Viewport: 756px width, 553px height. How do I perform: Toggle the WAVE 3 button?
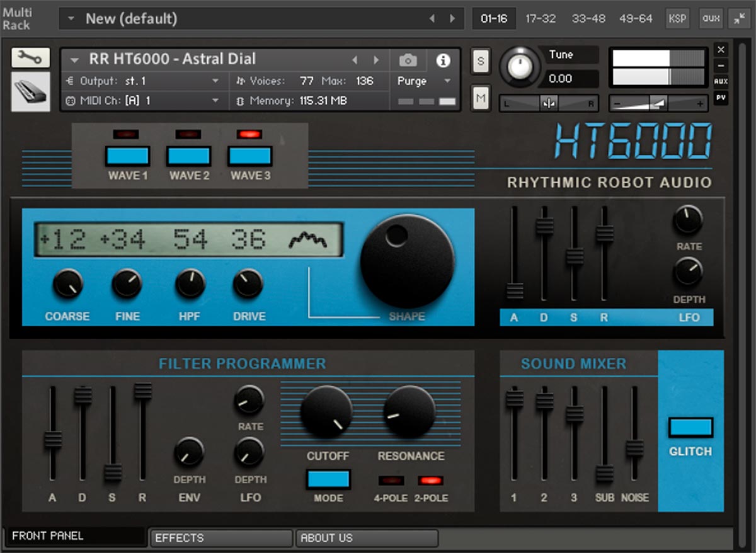[250, 156]
